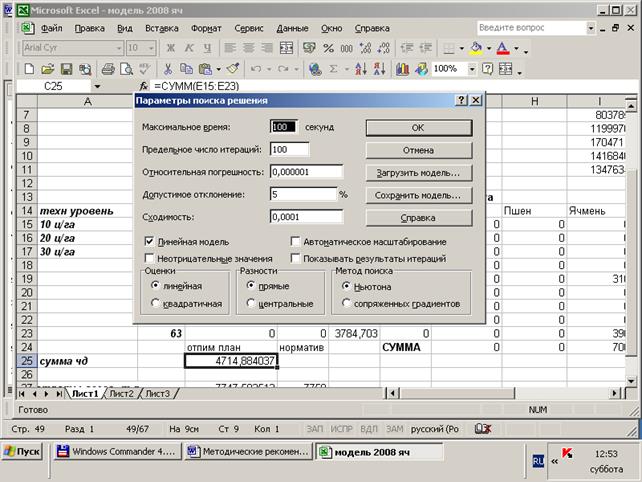The width and height of the screenshot is (642, 482).
Task: Click the insert function fx icon
Action: click(x=144, y=87)
